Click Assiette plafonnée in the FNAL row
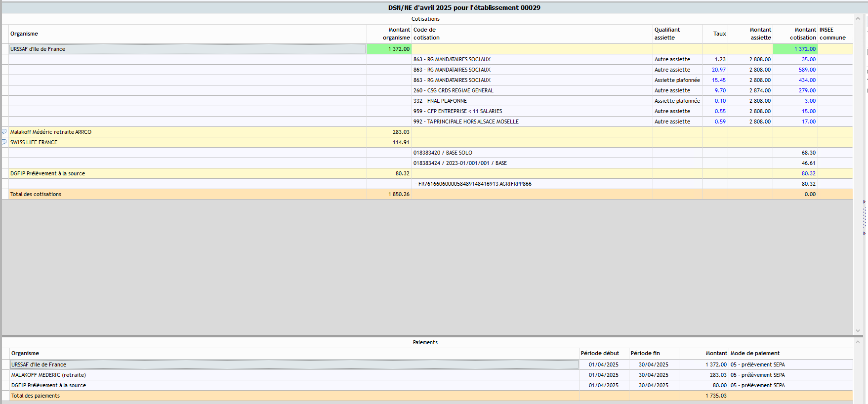 click(677, 101)
